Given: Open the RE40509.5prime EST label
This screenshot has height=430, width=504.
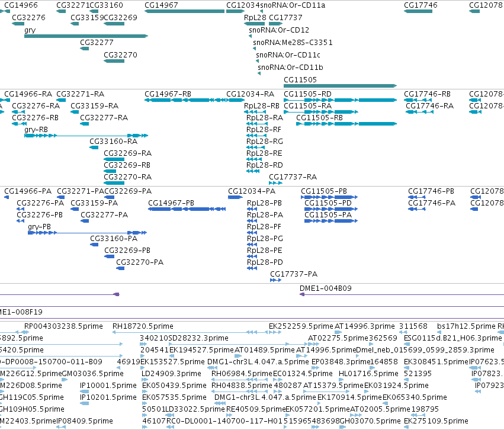Looking at the screenshot, I should 256,409.
